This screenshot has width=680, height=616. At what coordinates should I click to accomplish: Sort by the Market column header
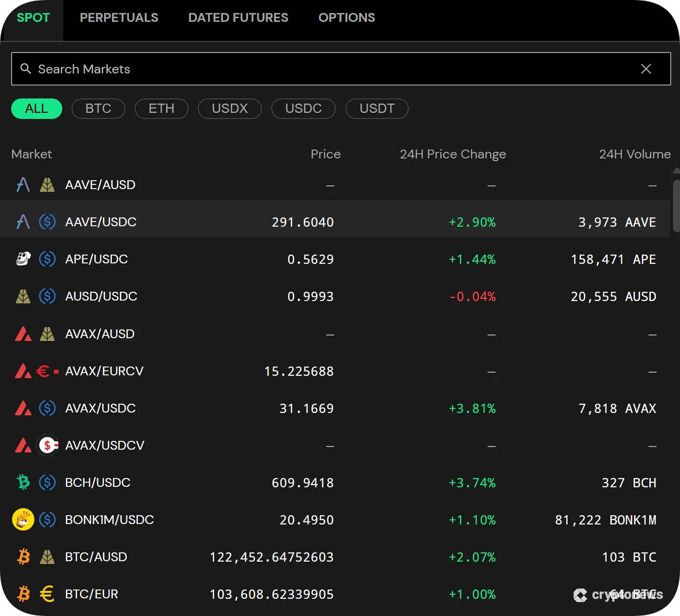coord(32,154)
